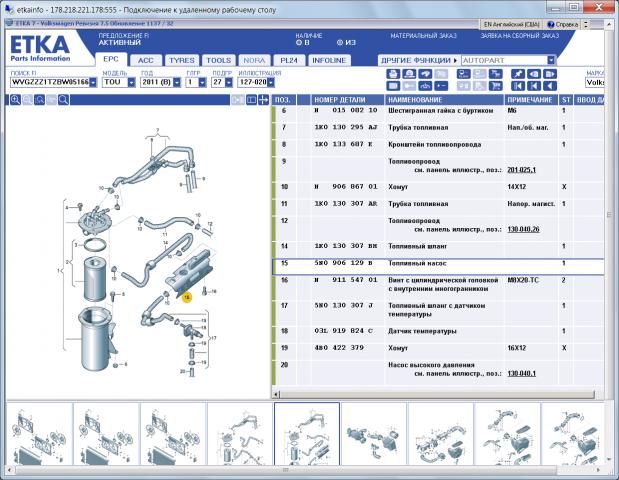619x480 pixels.
Task: Select the 'ИЗ' radio button under Наличие
Action: pyautogui.click(x=340, y=43)
